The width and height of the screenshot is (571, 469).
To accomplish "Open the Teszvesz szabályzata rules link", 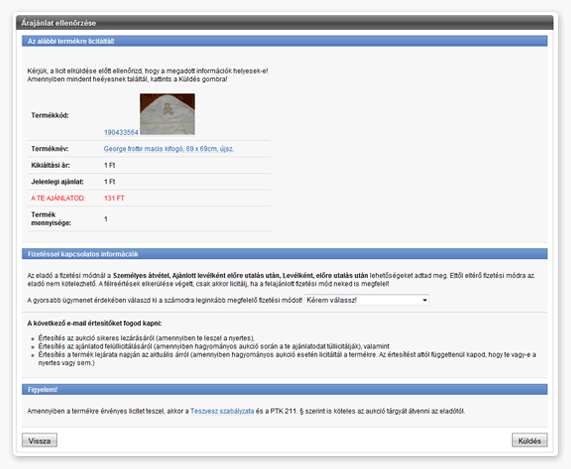I will tap(222, 411).
